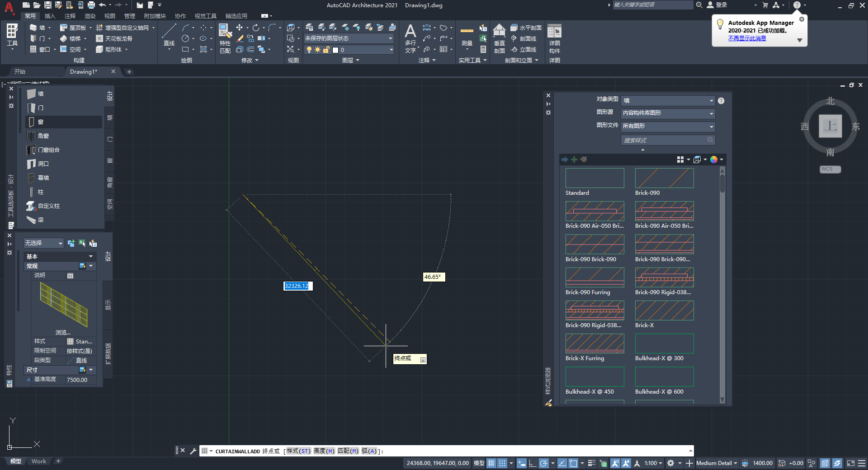The height and width of the screenshot is (470, 868).
Task: Click the 多行文字 multiline text tool
Action: tap(410, 38)
